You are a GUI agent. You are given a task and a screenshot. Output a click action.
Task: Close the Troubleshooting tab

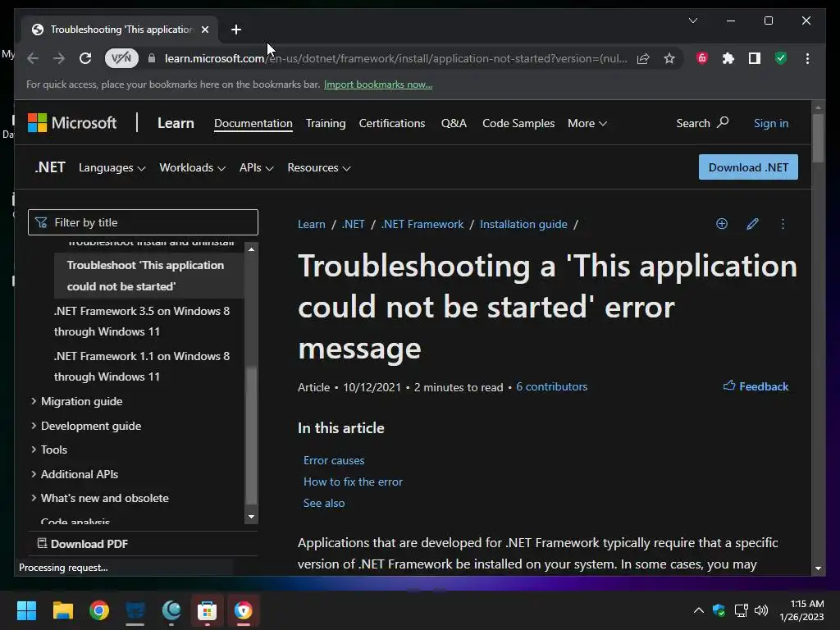click(204, 30)
